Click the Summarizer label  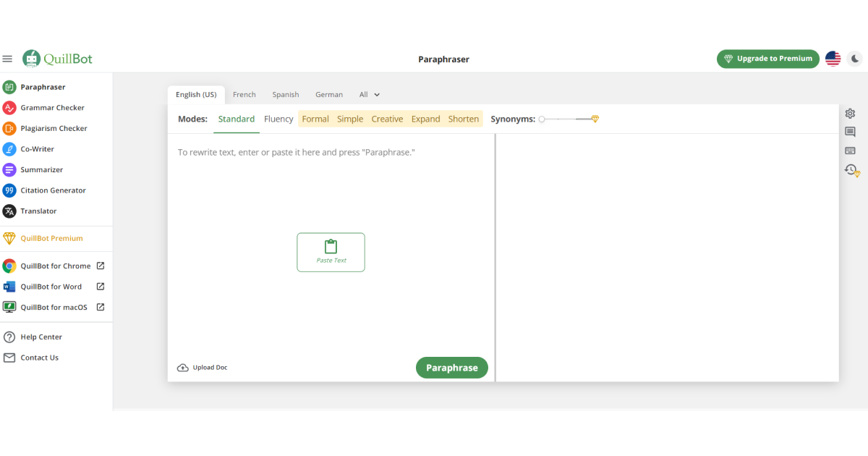42,169
